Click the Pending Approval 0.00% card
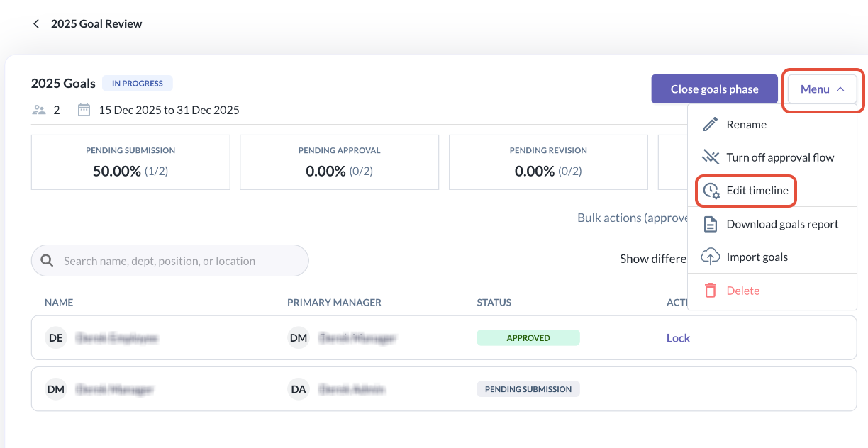Image resolution: width=868 pixels, height=448 pixels. [340, 162]
